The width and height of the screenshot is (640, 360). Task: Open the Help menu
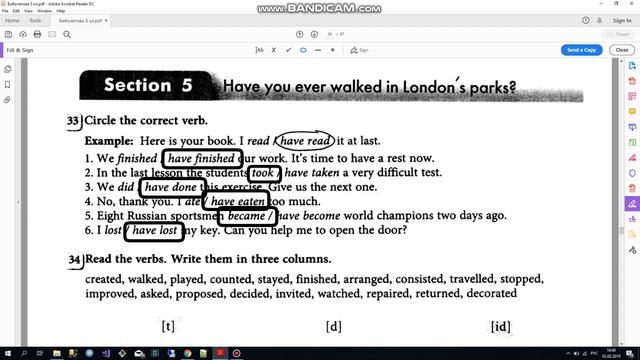[x=61, y=11]
